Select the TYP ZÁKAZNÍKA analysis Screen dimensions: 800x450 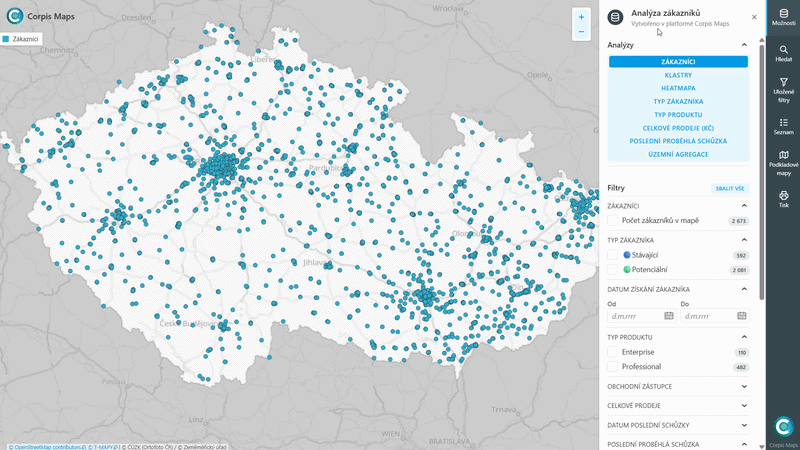[678, 102]
